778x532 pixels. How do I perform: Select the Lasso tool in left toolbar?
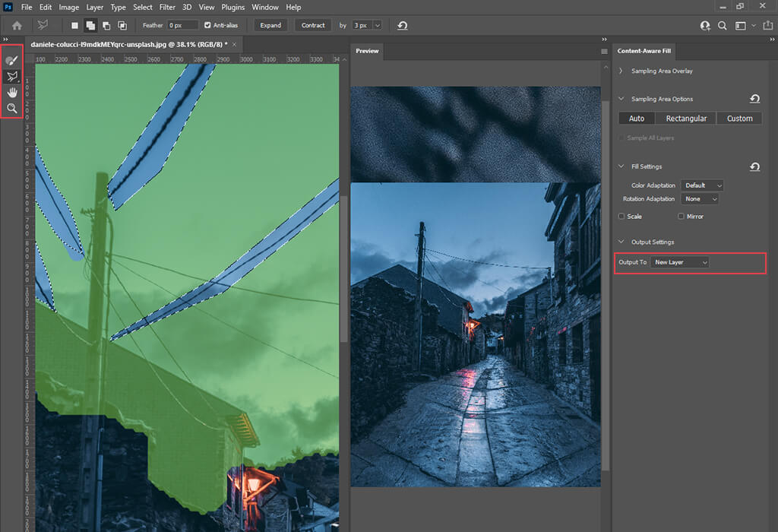(12, 77)
